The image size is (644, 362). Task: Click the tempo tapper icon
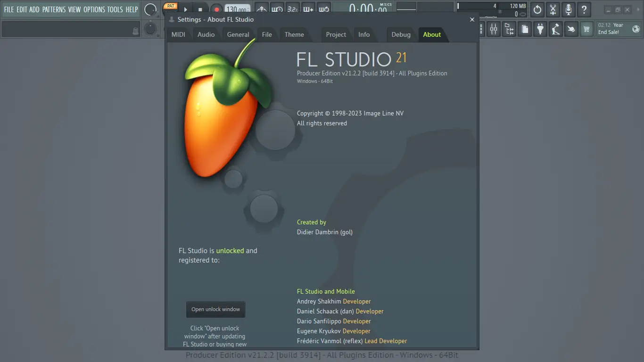tap(556, 29)
